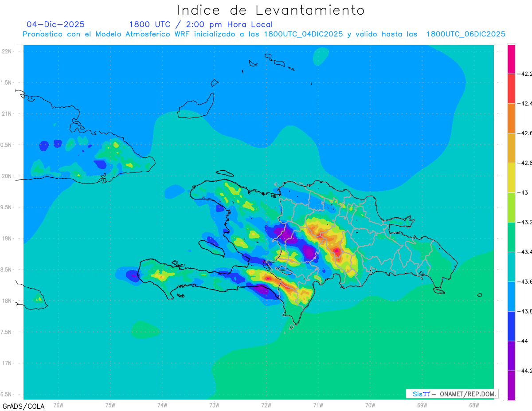Click the '19N' latitude label

pyautogui.click(x=8, y=239)
